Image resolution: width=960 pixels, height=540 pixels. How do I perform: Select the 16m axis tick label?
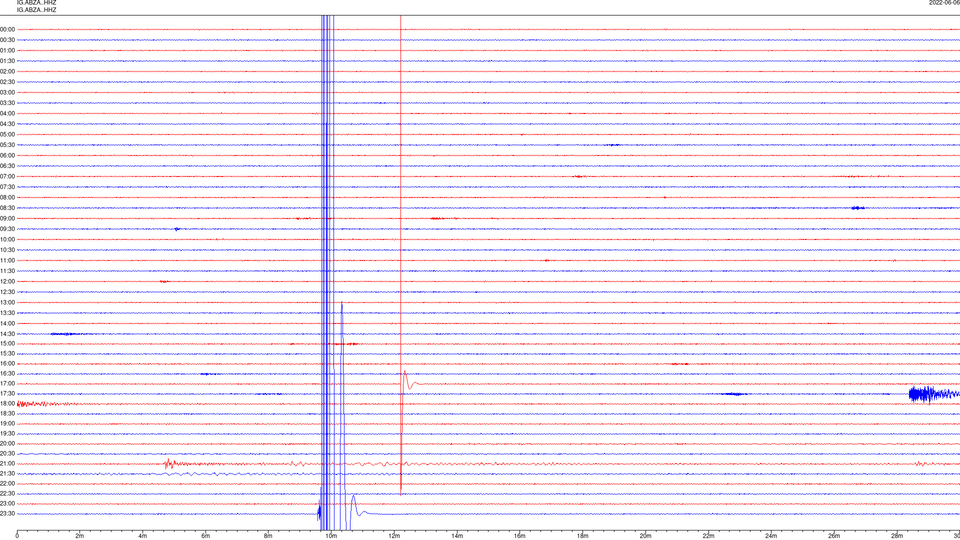click(x=519, y=536)
